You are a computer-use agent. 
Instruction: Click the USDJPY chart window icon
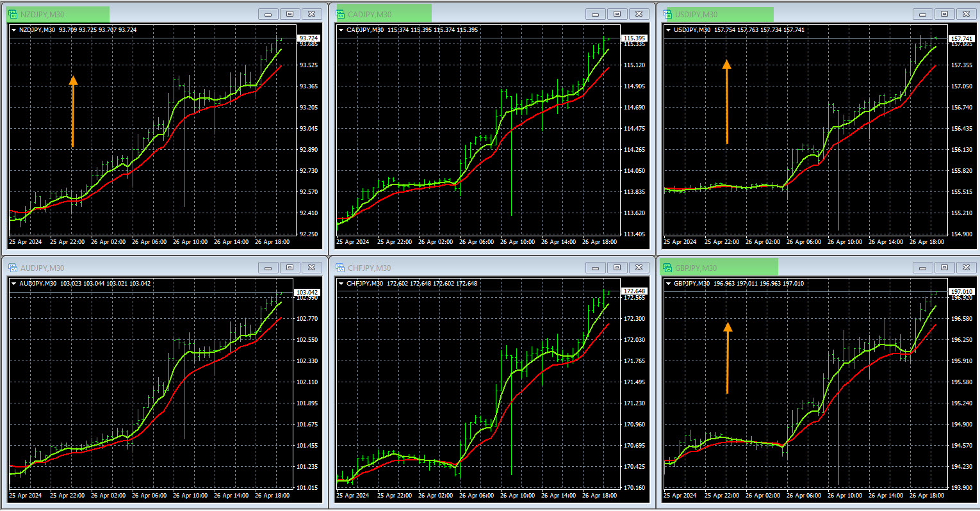coord(667,14)
